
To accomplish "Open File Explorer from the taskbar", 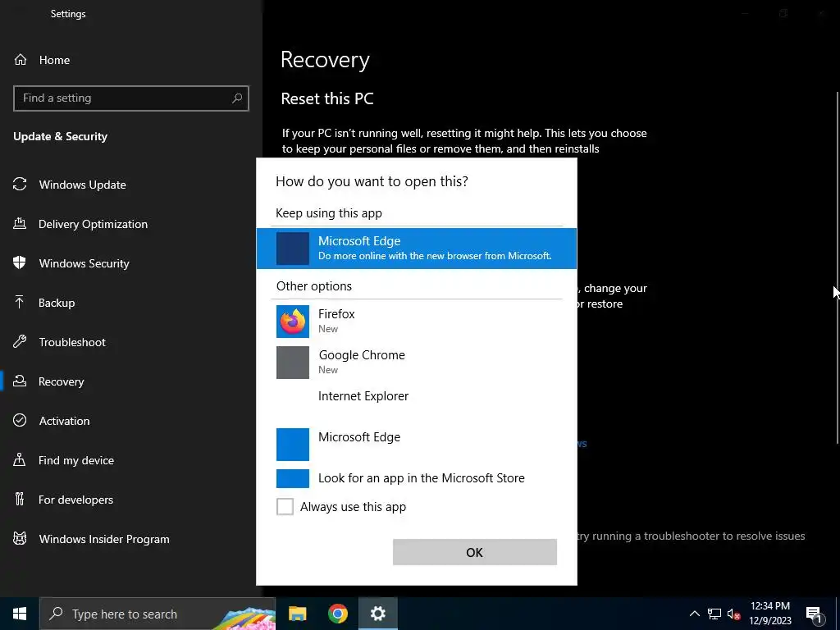I will (297, 614).
